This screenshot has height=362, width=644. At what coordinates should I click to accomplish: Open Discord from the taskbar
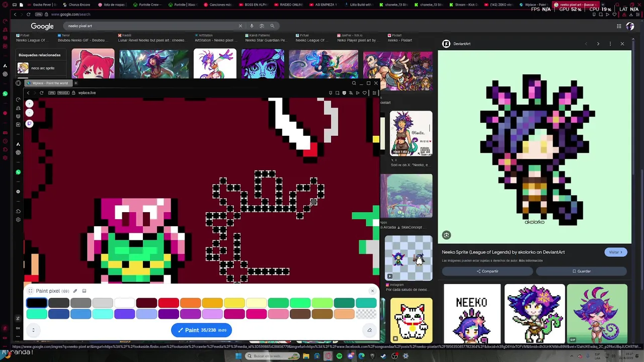pyautogui.click(x=350, y=356)
